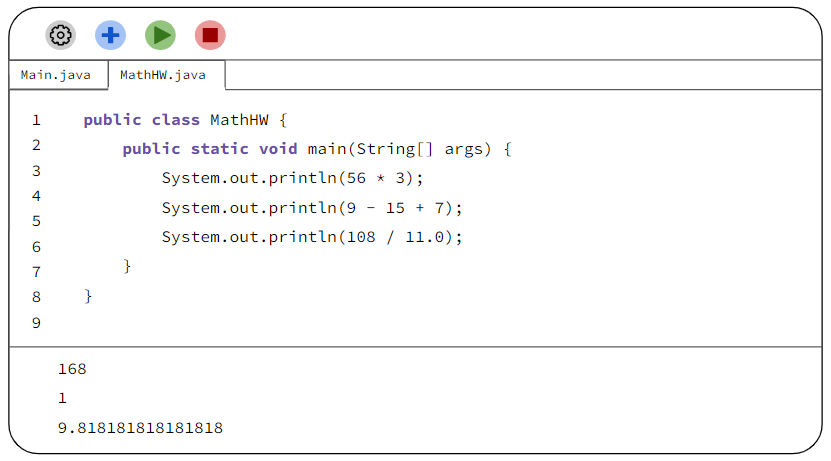Click line number 9 in the gutter
831x461 pixels.
tap(36, 323)
